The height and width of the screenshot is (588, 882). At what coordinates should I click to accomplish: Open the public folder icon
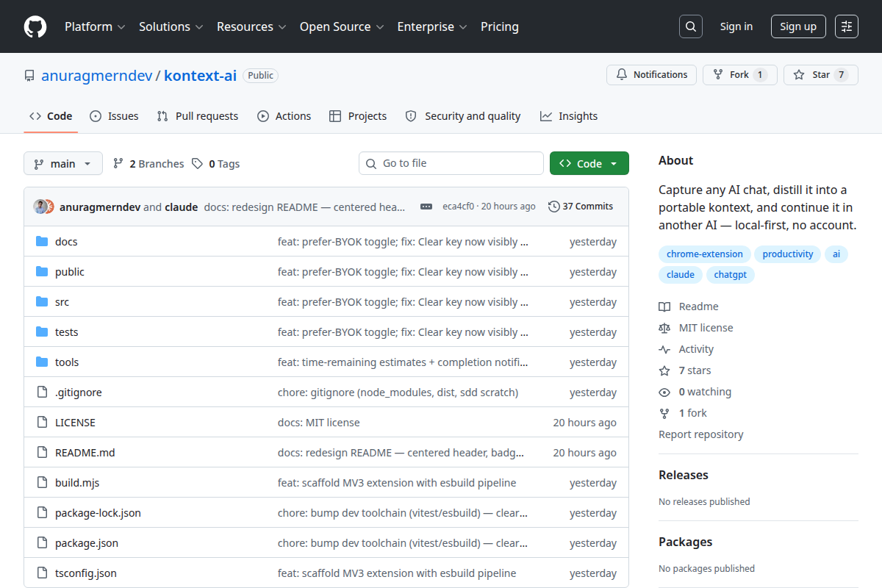[x=42, y=271]
